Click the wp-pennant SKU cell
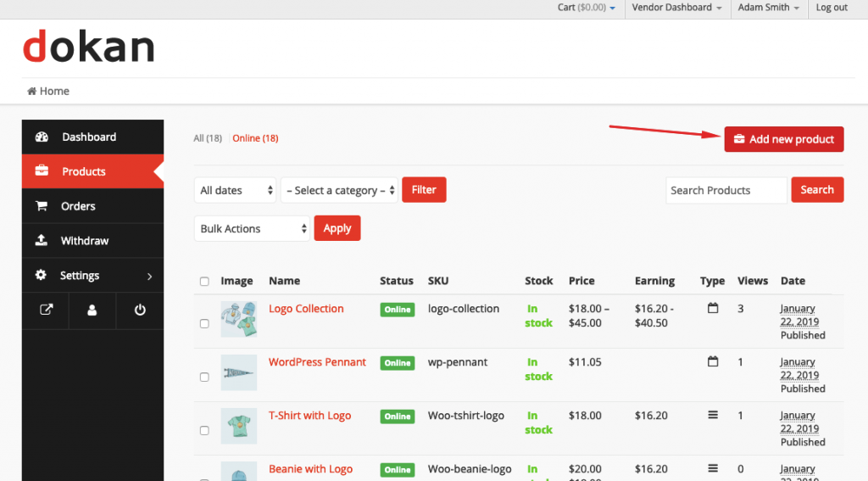Screen dimensions: 868x481 pos(457,362)
